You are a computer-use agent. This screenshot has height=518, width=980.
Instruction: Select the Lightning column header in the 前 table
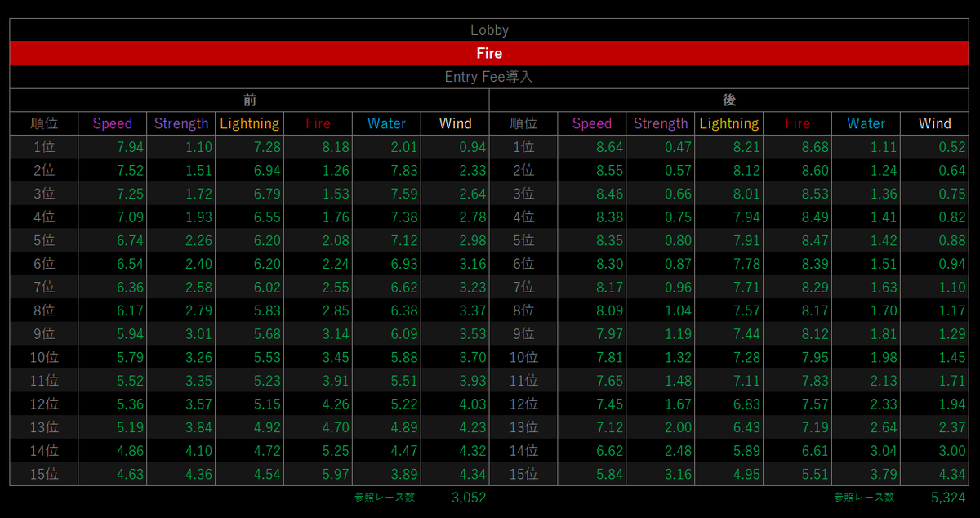(x=250, y=123)
